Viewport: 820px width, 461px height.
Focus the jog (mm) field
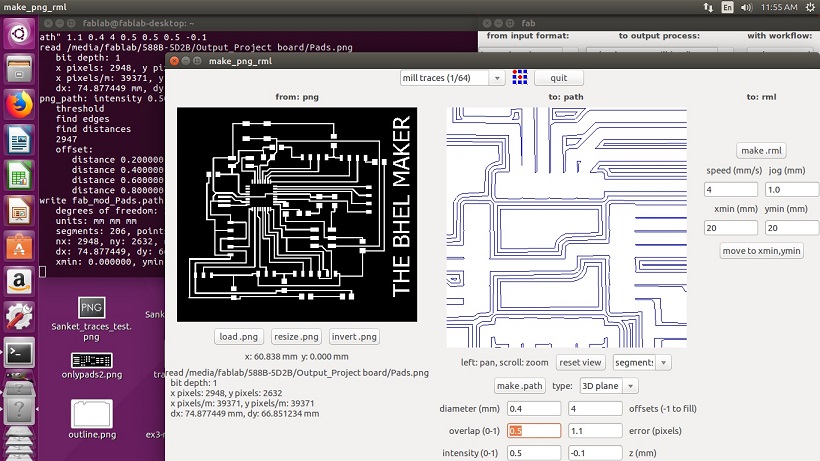(x=792, y=189)
